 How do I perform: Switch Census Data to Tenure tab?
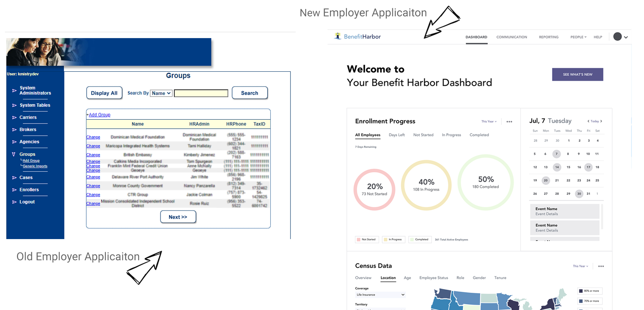[x=500, y=278]
